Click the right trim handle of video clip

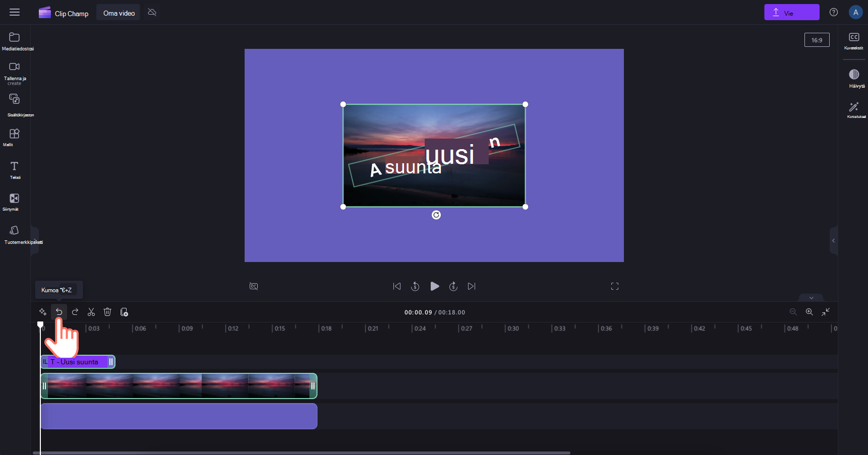coord(313,386)
